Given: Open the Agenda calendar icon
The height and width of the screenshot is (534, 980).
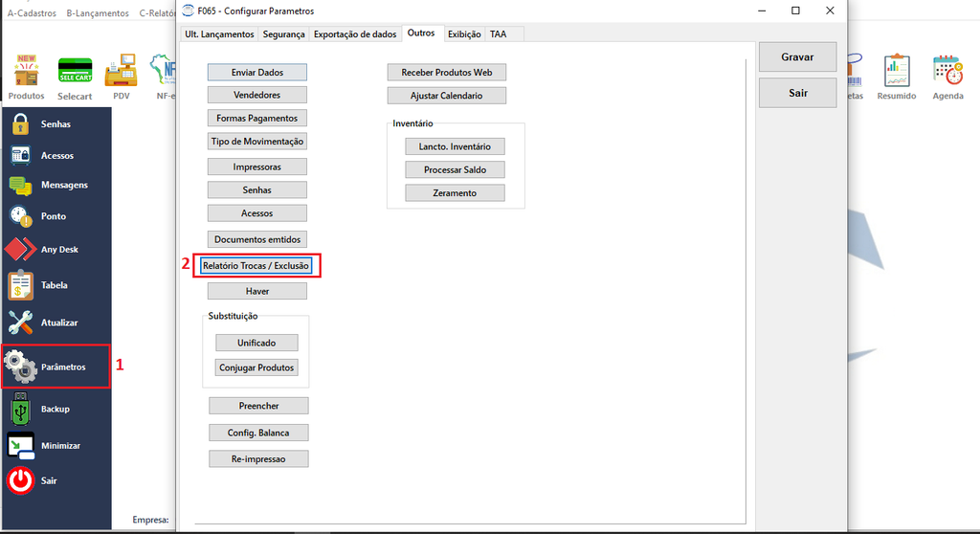Looking at the screenshot, I should 947,70.
